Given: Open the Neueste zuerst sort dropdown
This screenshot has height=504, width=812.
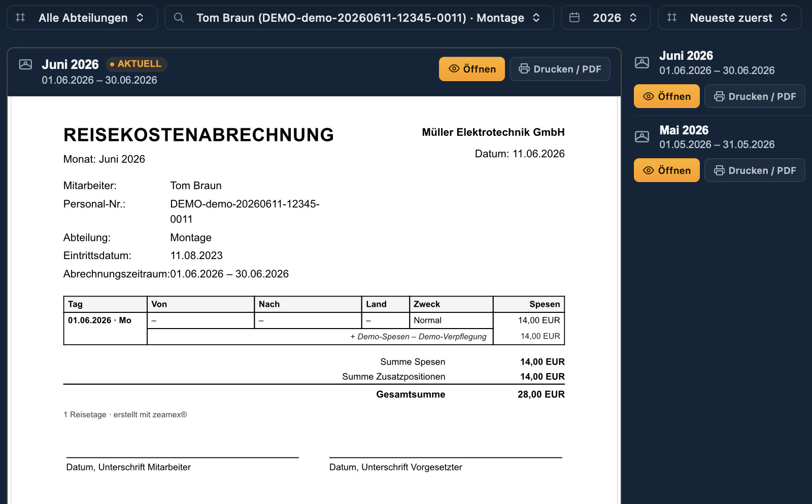Looking at the screenshot, I should click(x=730, y=18).
